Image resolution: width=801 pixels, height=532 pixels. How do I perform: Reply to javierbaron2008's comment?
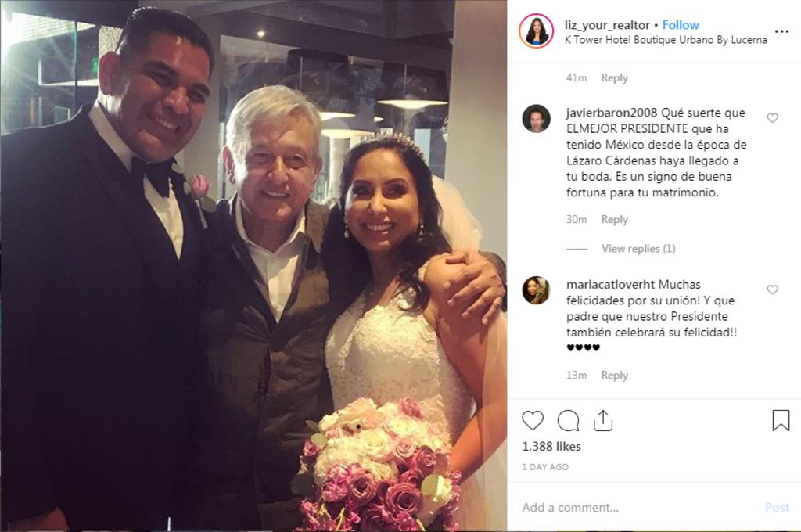(x=614, y=220)
